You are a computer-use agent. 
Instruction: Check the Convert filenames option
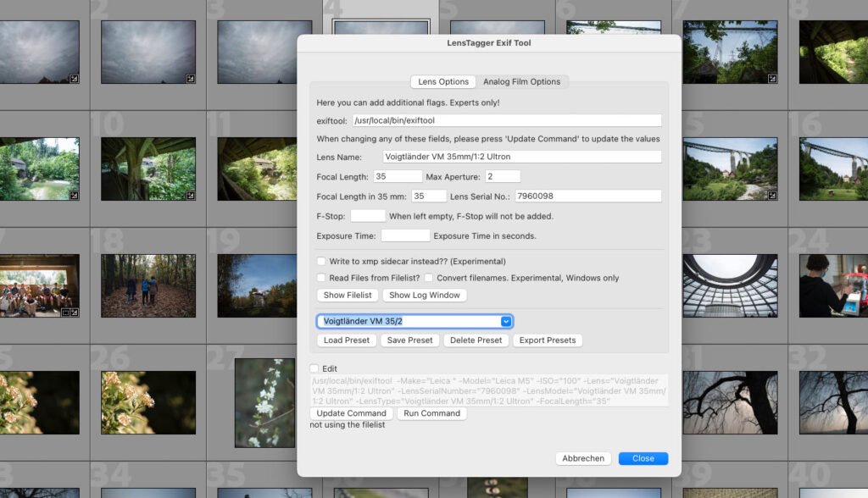tap(428, 278)
